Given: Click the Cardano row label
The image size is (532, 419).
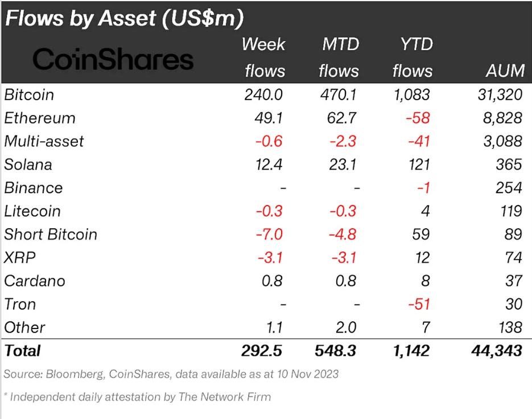Looking at the screenshot, I should click(35, 281).
